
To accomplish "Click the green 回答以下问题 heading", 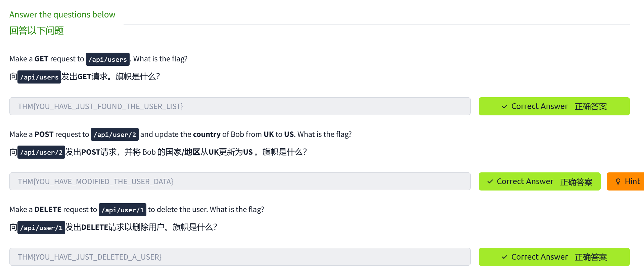I will 37,31.
